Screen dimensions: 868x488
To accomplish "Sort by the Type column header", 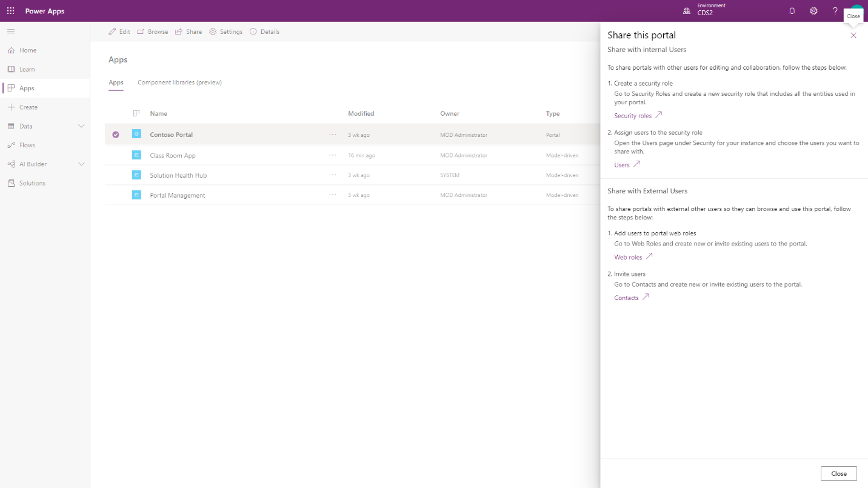I will tap(553, 113).
